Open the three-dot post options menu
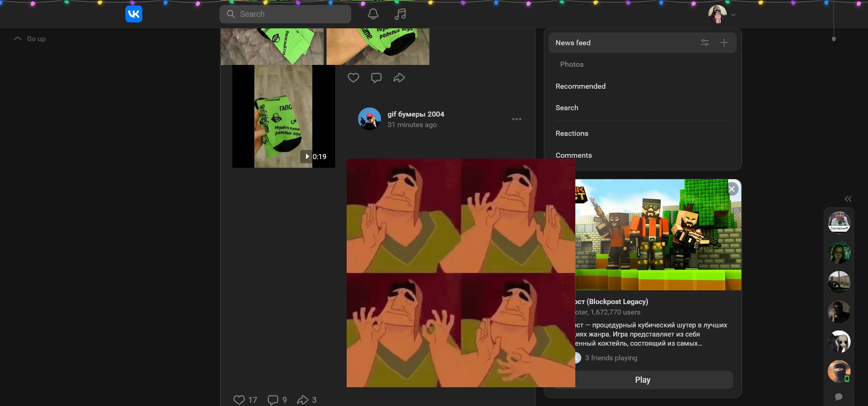This screenshot has width=868, height=406. [517, 119]
